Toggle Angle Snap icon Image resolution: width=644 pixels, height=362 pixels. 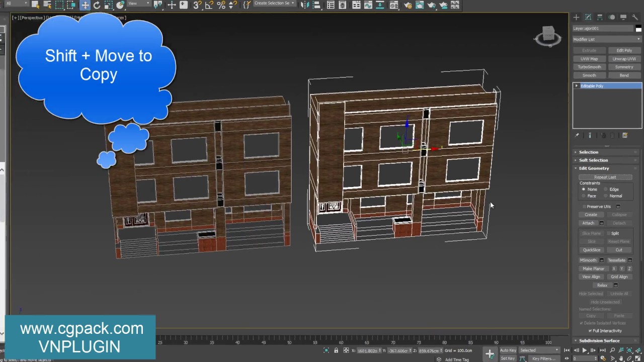coord(209,5)
